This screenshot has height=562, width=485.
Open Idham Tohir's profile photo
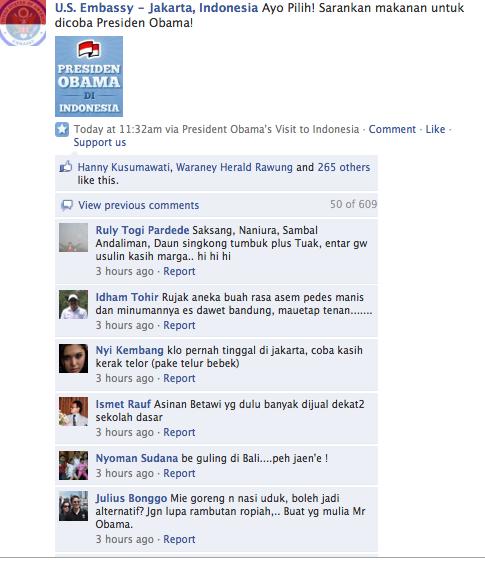(73, 304)
